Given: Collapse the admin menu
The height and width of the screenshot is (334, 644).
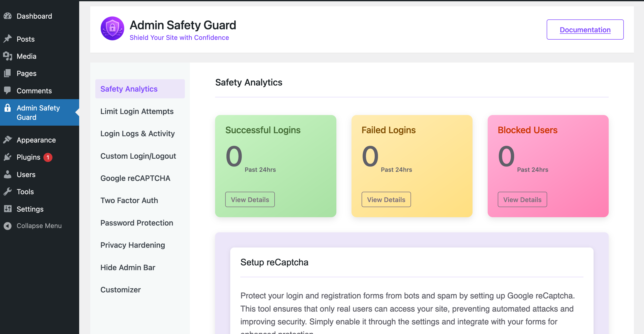Looking at the screenshot, I should tap(40, 226).
